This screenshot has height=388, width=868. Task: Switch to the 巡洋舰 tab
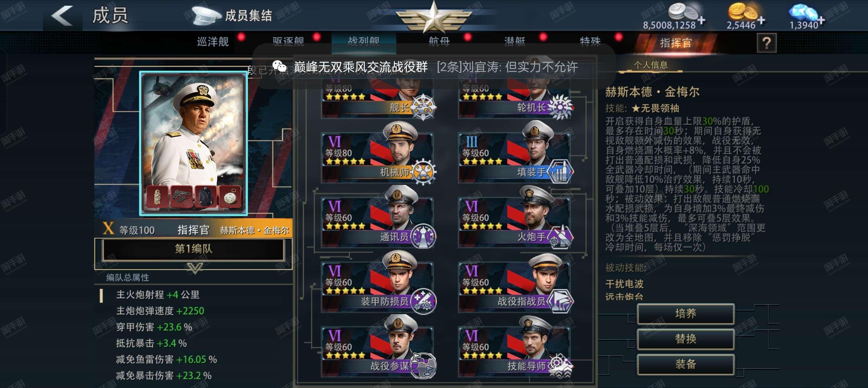(x=213, y=42)
